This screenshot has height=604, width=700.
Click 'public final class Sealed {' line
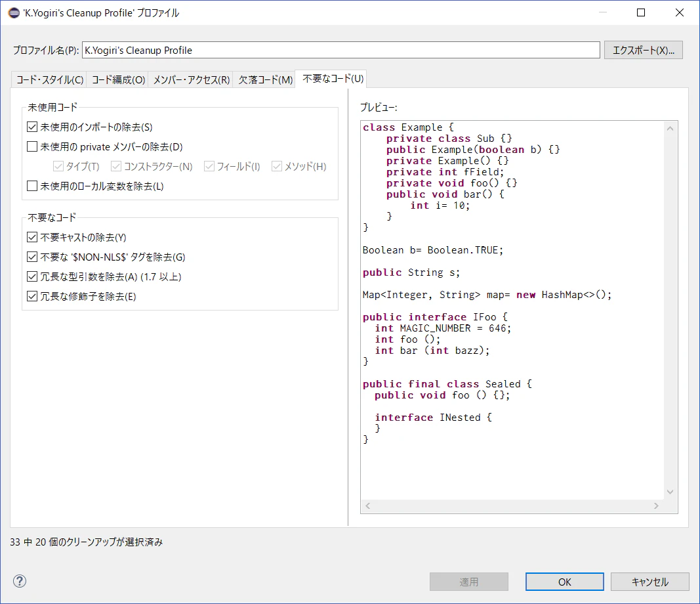coord(447,384)
